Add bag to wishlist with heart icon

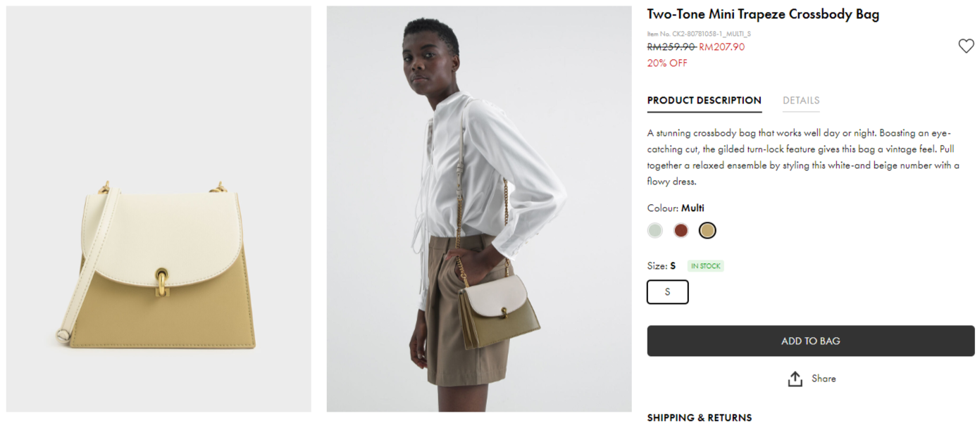[966, 46]
